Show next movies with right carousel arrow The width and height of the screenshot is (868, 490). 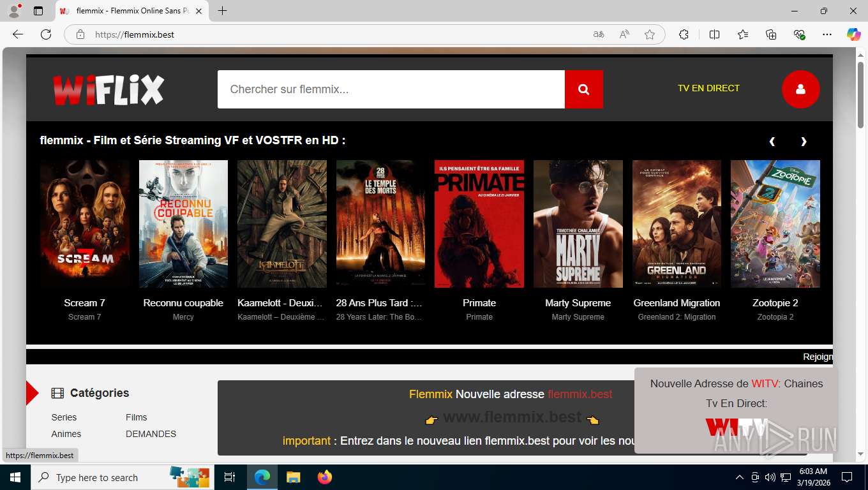[804, 142]
